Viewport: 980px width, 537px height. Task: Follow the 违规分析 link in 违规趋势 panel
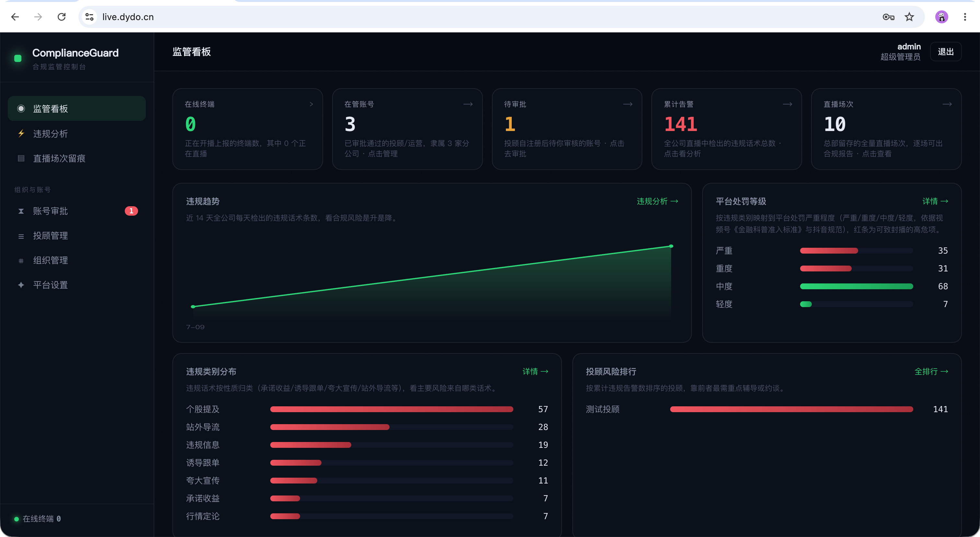(x=657, y=201)
